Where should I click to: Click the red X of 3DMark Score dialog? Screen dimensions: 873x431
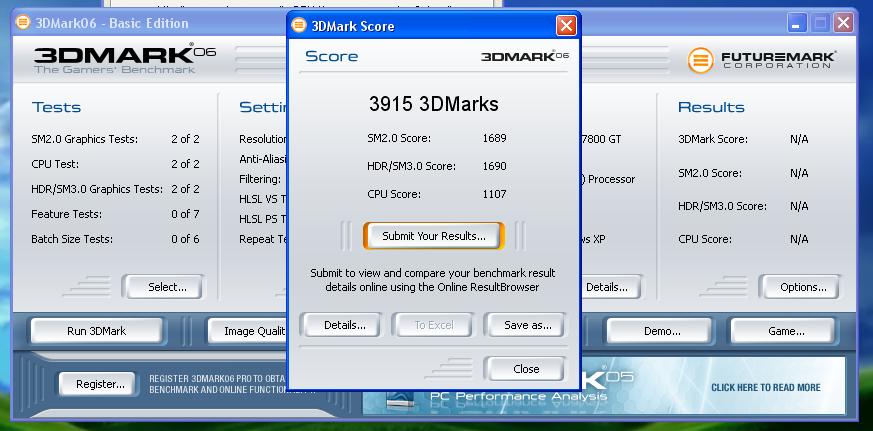coord(566,26)
